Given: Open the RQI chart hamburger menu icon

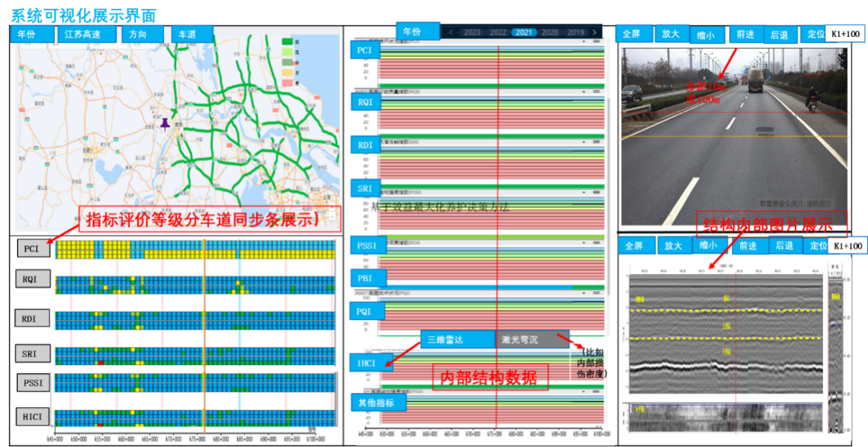Looking at the screenshot, I should 596,91.
